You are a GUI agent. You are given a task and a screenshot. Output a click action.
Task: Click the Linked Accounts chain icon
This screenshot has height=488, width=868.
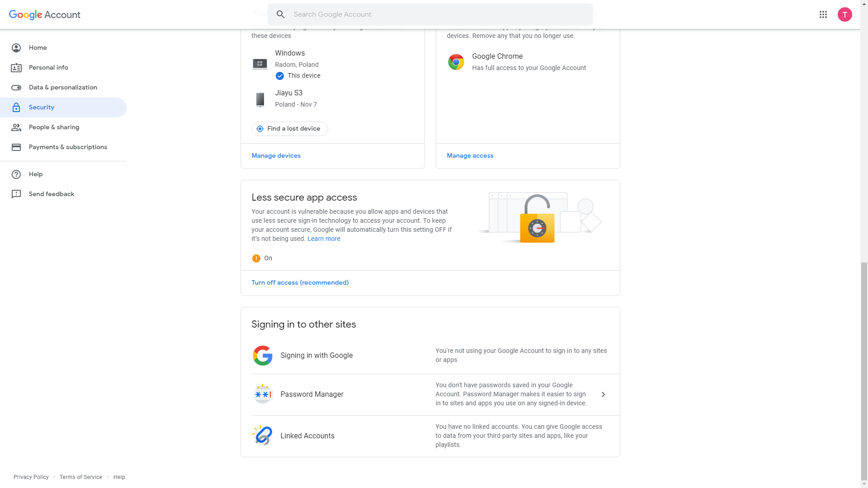coord(263,436)
